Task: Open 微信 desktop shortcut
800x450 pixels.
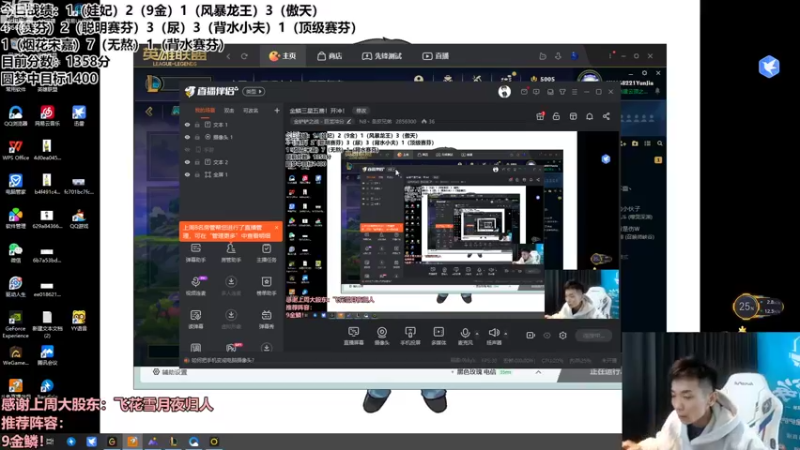Action: (15, 253)
